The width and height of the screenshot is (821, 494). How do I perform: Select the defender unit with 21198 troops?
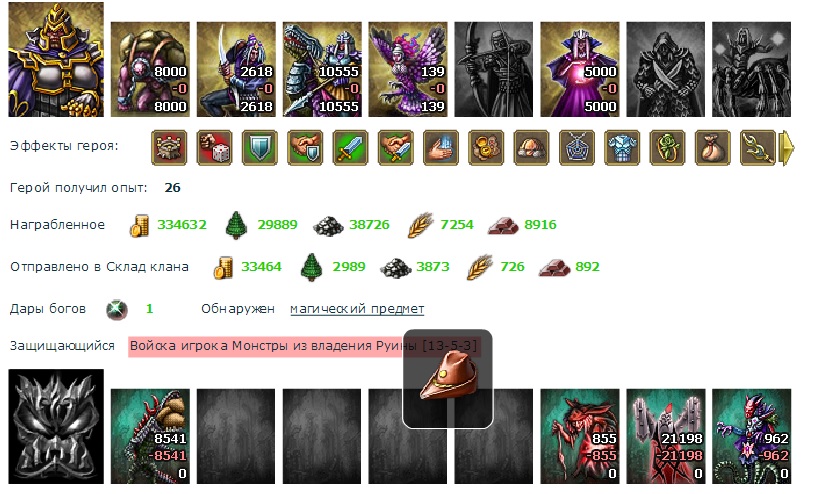pyautogui.click(x=665, y=436)
